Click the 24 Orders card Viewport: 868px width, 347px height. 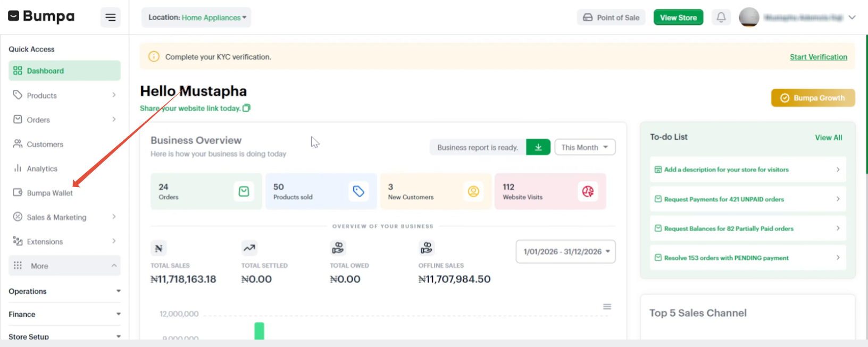click(x=206, y=191)
